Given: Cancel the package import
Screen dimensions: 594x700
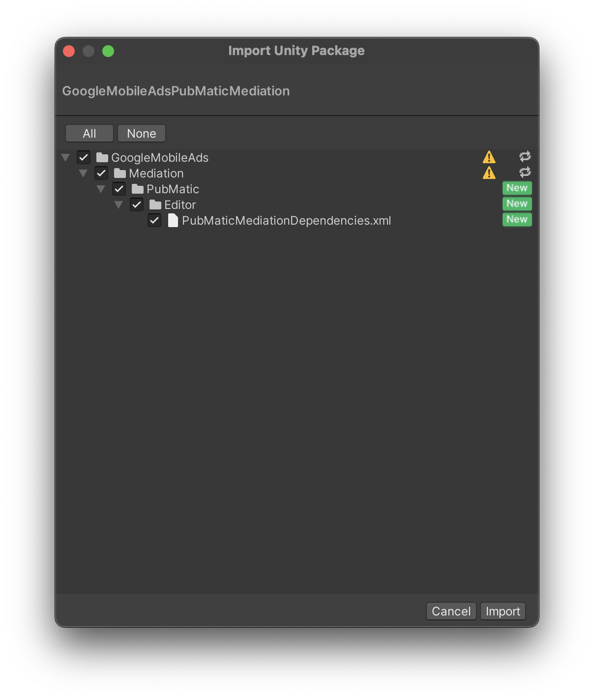Looking at the screenshot, I should point(450,611).
